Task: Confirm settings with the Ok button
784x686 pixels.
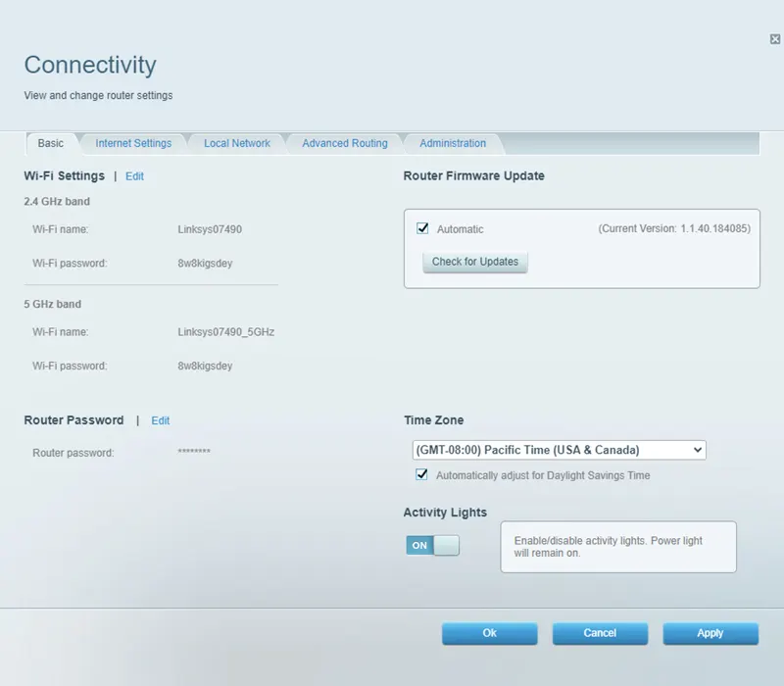Action: [x=489, y=633]
